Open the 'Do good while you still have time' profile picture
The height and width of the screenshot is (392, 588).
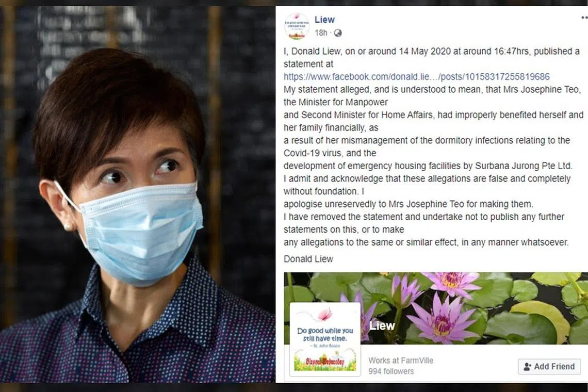pos(325,339)
